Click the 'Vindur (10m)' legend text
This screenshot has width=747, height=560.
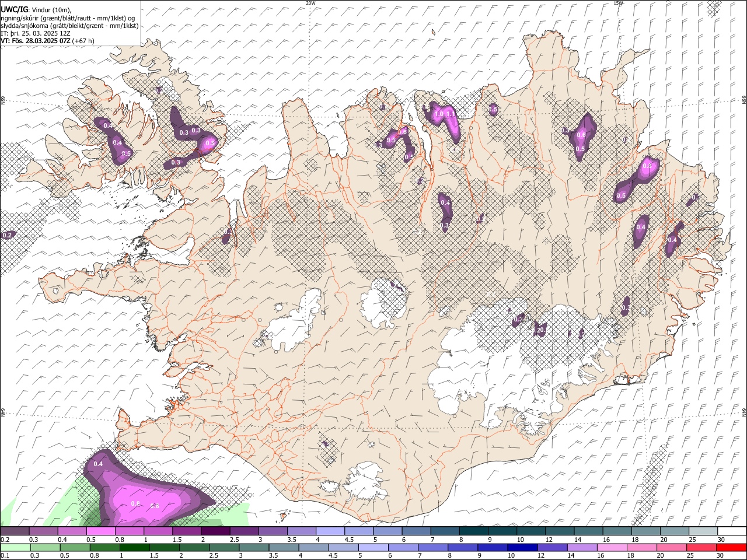coord(52,10)
